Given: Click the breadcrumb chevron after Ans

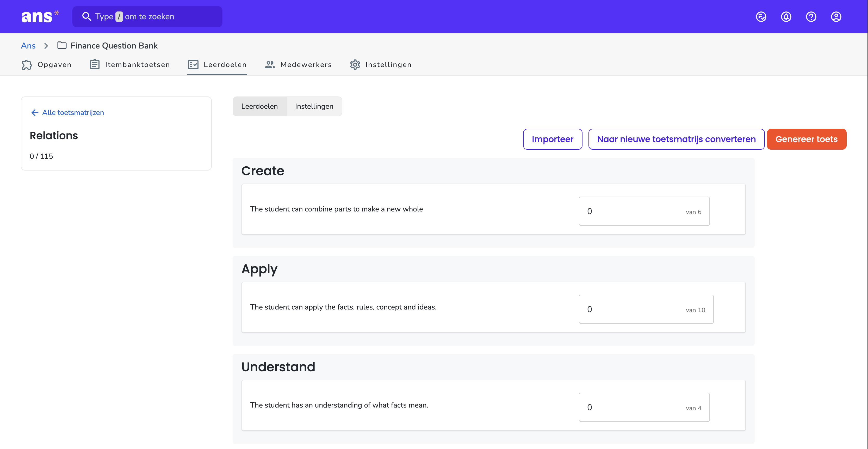Looking at the screenshot, I should click(x=46, y=46).
